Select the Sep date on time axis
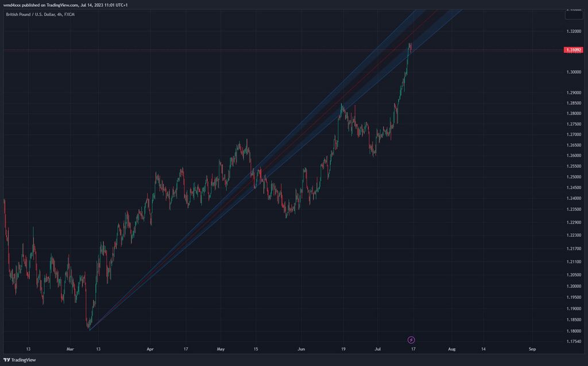The image size is (588, 366). (532, 349)
